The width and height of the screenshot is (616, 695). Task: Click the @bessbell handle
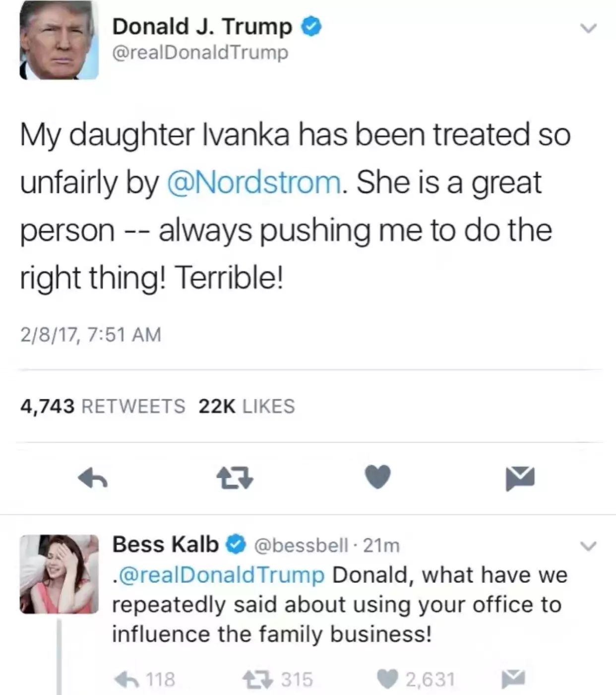coord(301,546)
